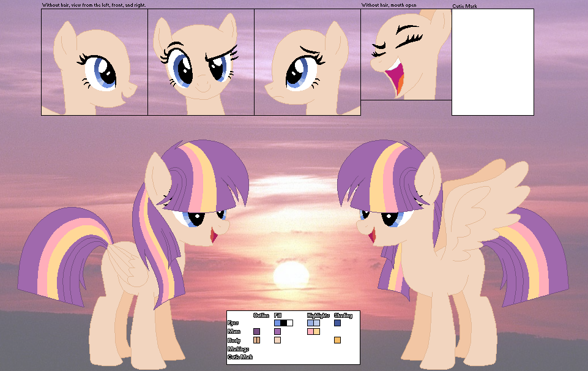This screenshot has height=371, width=588.
Task: Open the right-view hairless head panel
Action: coord(308,62)
